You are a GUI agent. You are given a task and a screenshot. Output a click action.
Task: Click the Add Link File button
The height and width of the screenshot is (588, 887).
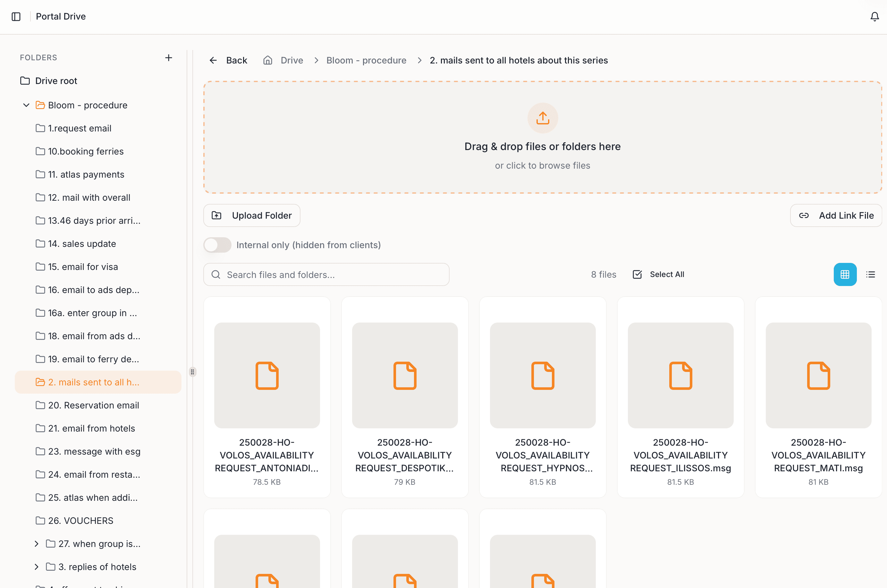pos(836,215)
